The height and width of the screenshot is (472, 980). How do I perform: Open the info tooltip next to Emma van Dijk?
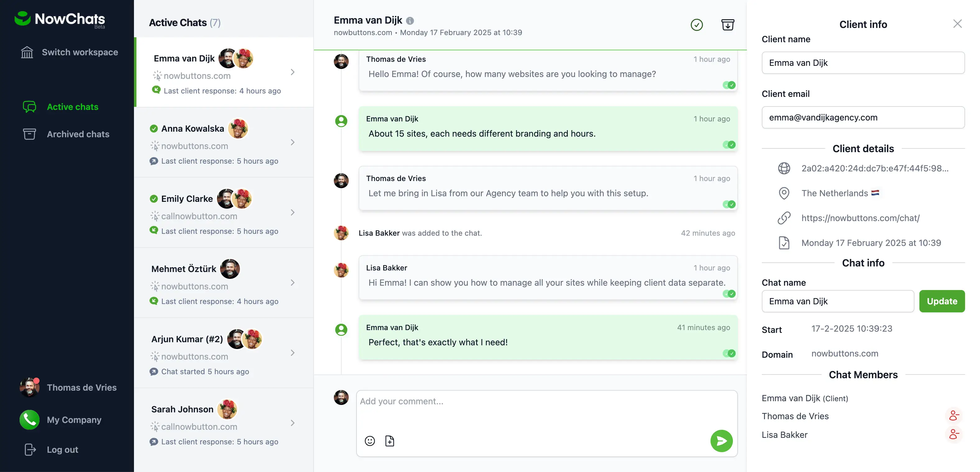click(410, 21)
